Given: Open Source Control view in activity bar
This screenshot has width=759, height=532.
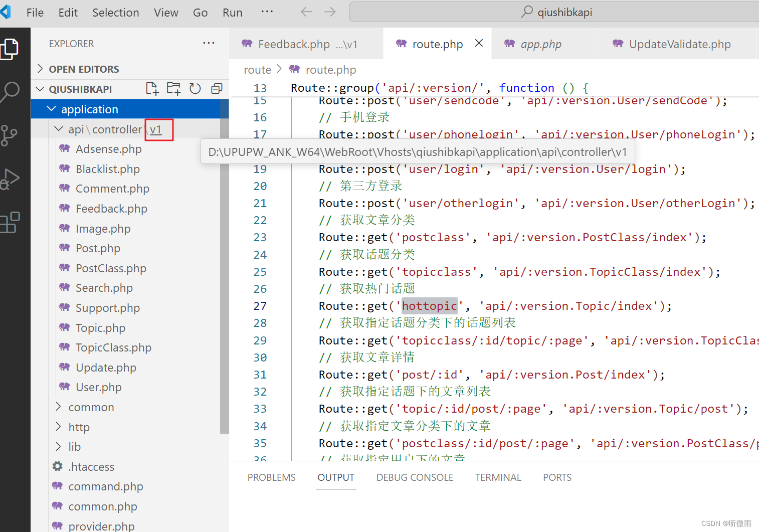Looking at the screenshot, I should [9, 135].
